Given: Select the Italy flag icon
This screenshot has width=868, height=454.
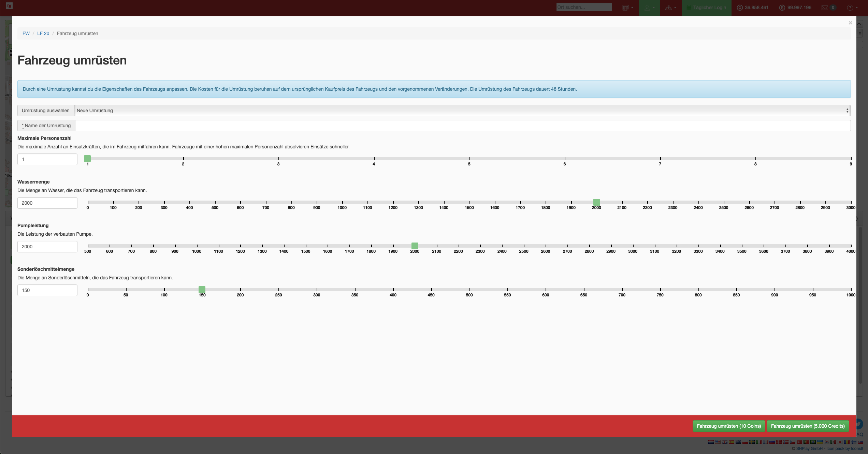Looking at the screenshot, I should 759,442.
